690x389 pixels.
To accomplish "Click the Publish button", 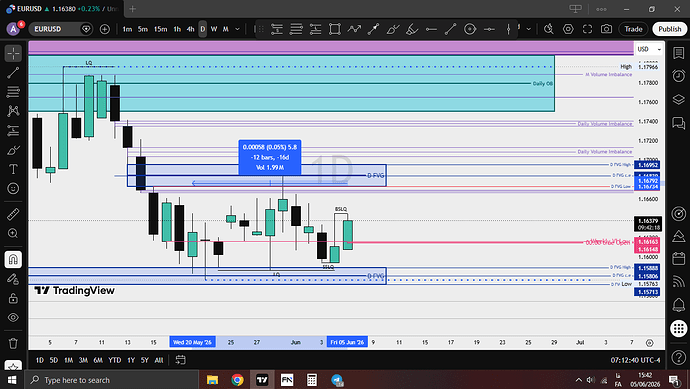I will coord(670,29).
